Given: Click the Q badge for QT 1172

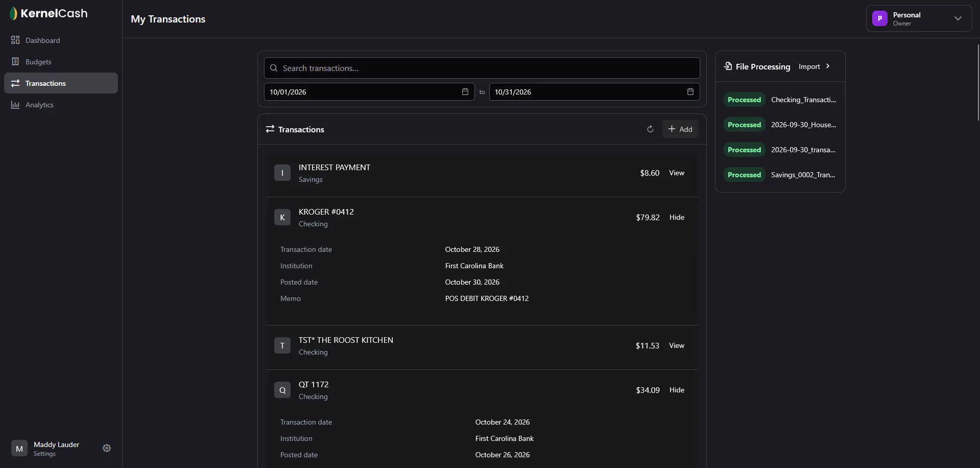Looking at the screenshot, I should [282, 390].
